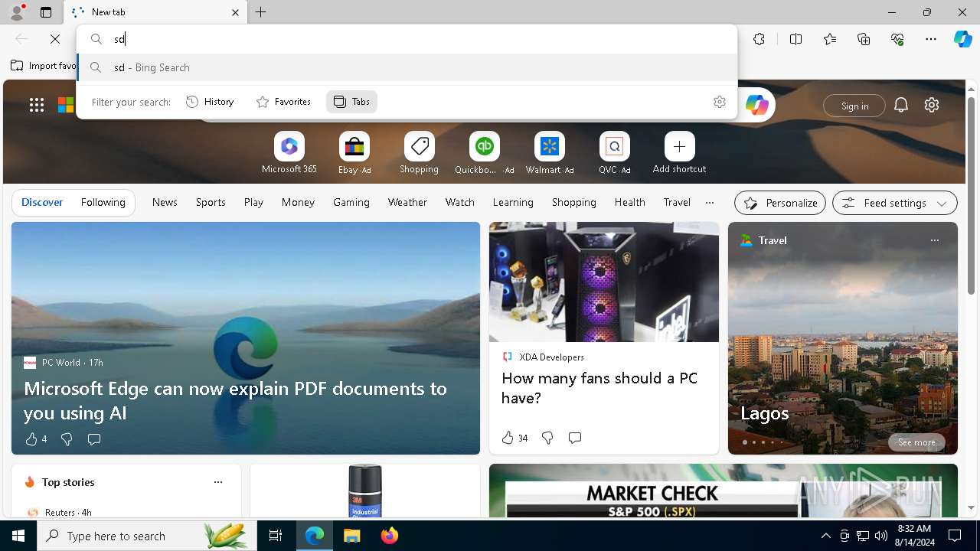Toggle split screen view
The width and height of the screenshot is (980, 551).
point(795,39)
